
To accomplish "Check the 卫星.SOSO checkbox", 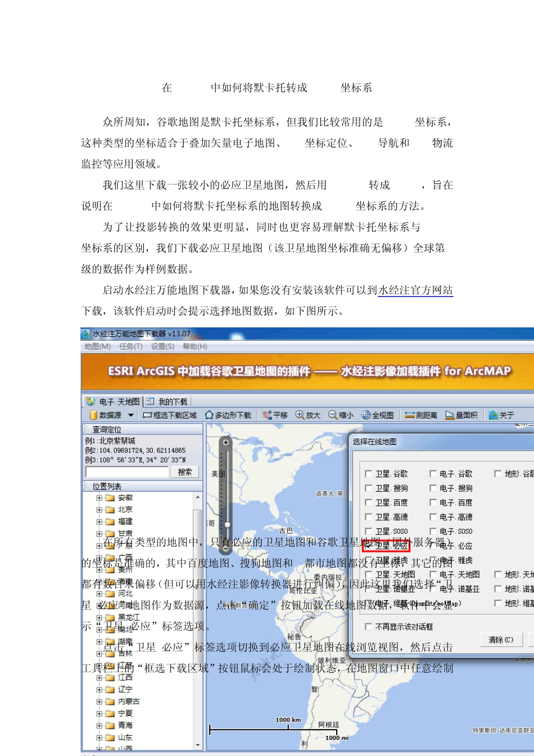I will point(369,531).
